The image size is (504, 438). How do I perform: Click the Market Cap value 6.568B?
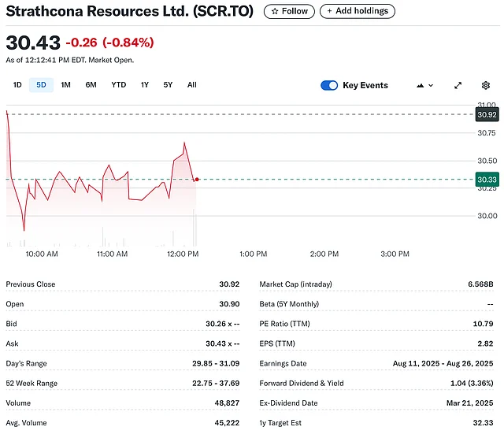click(480, 284)
